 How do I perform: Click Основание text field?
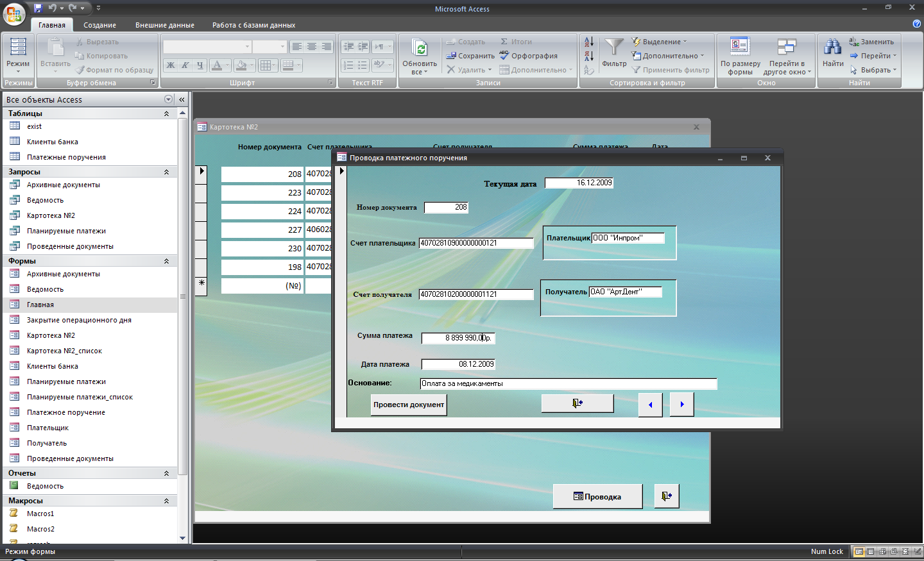pos(569,383)
